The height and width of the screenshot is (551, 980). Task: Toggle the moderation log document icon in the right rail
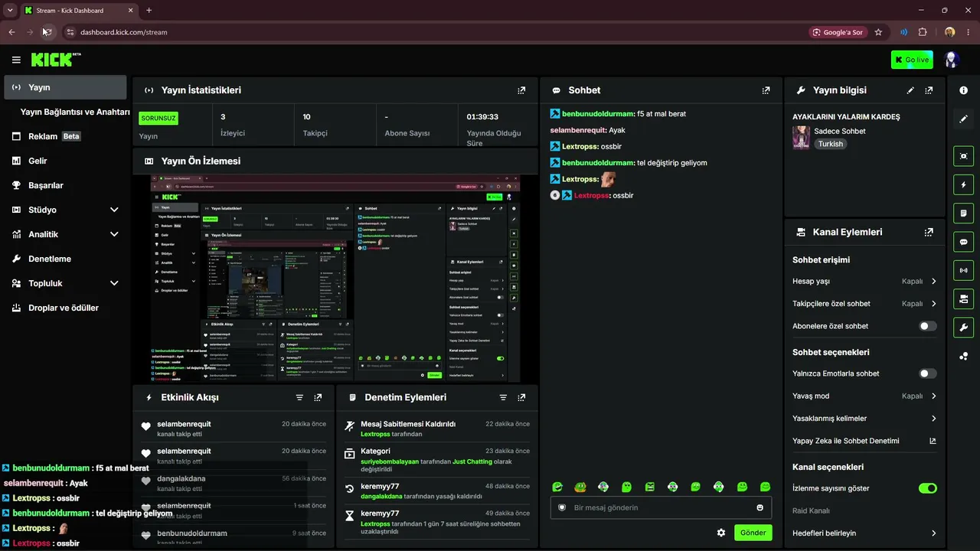pyautogui.click(x=963, y=213)
